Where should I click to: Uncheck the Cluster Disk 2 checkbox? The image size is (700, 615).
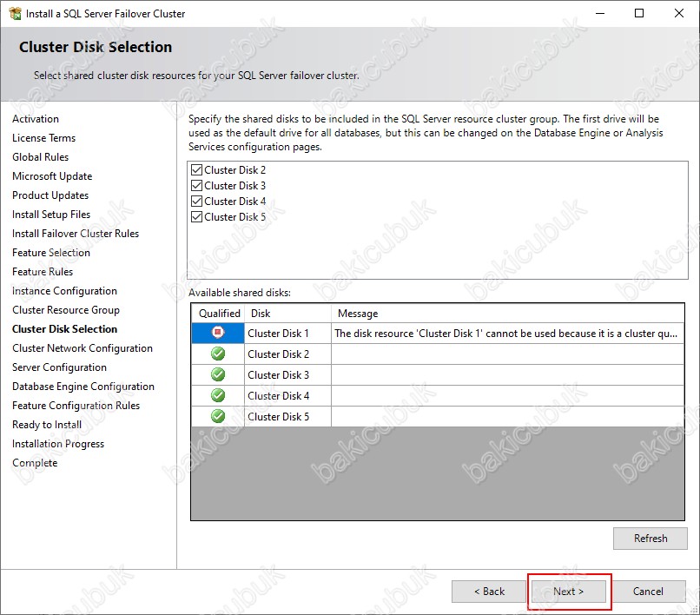196,170
